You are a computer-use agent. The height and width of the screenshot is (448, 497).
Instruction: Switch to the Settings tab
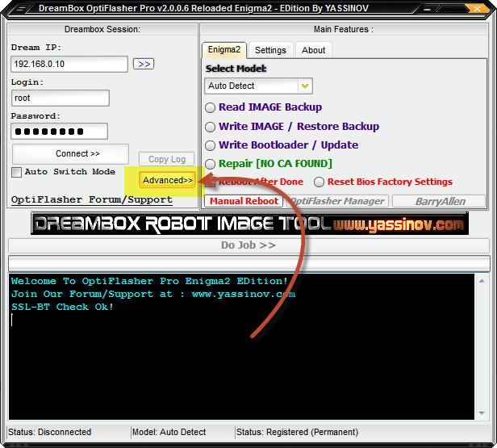coord(270,50)
